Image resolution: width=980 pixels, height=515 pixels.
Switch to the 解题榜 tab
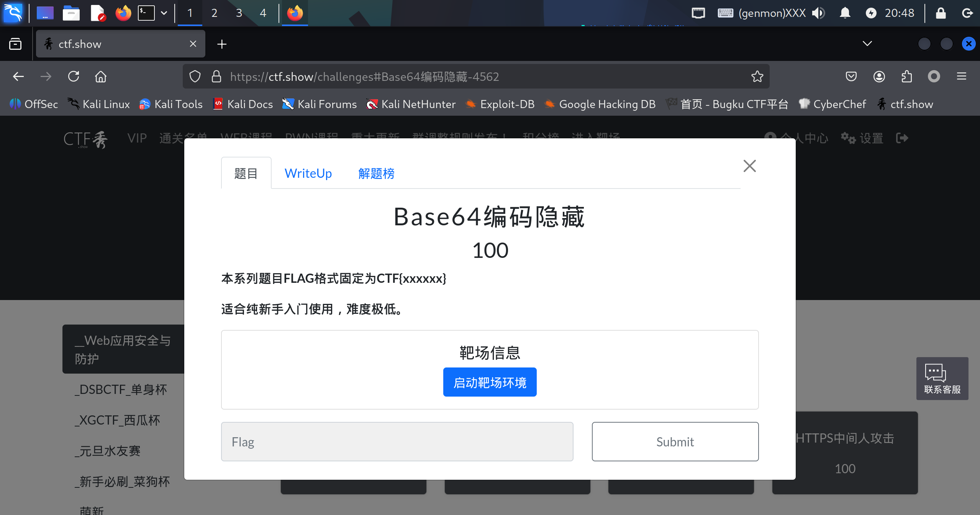[376, 173]
